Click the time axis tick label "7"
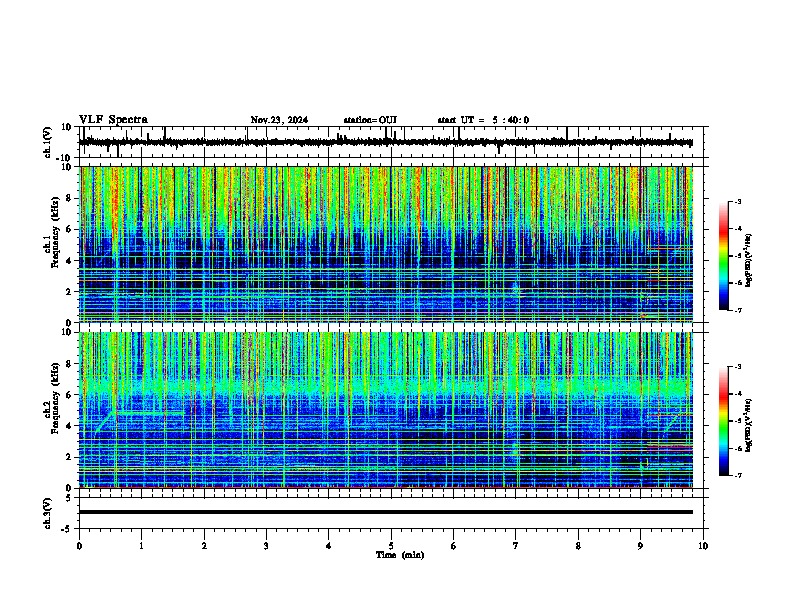 point(516,546)
